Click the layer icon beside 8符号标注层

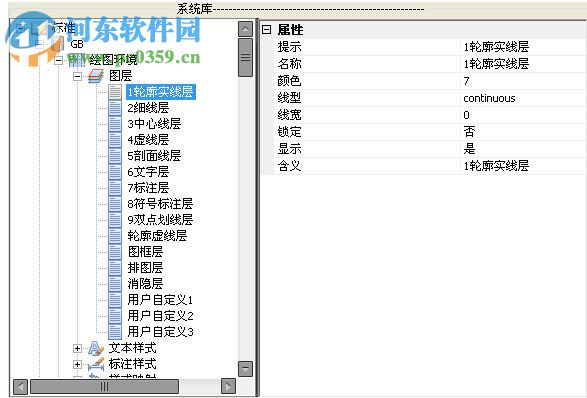115,204
